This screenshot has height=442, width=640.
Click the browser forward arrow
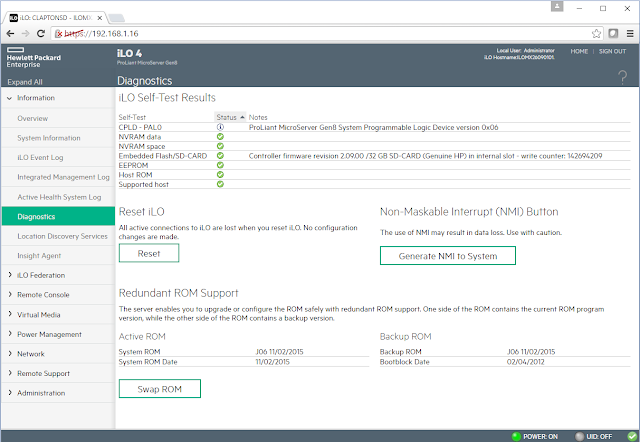(x=25, y=33)
